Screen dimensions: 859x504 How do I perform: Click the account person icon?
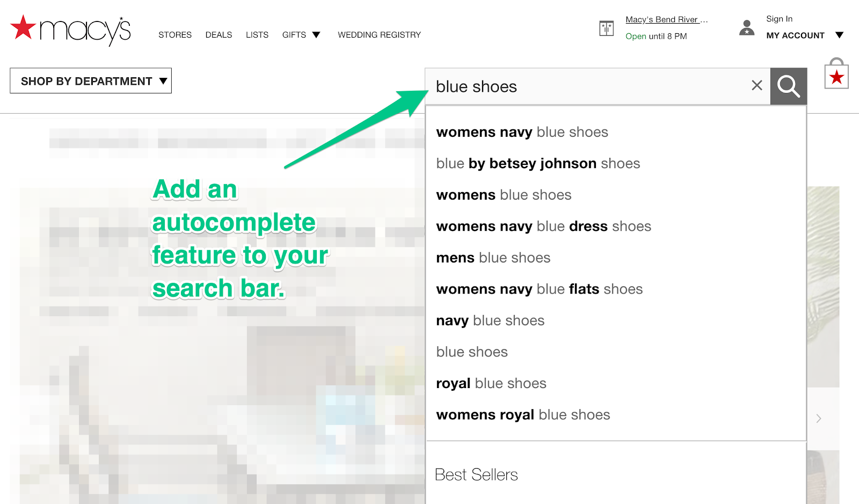point(747,27)
